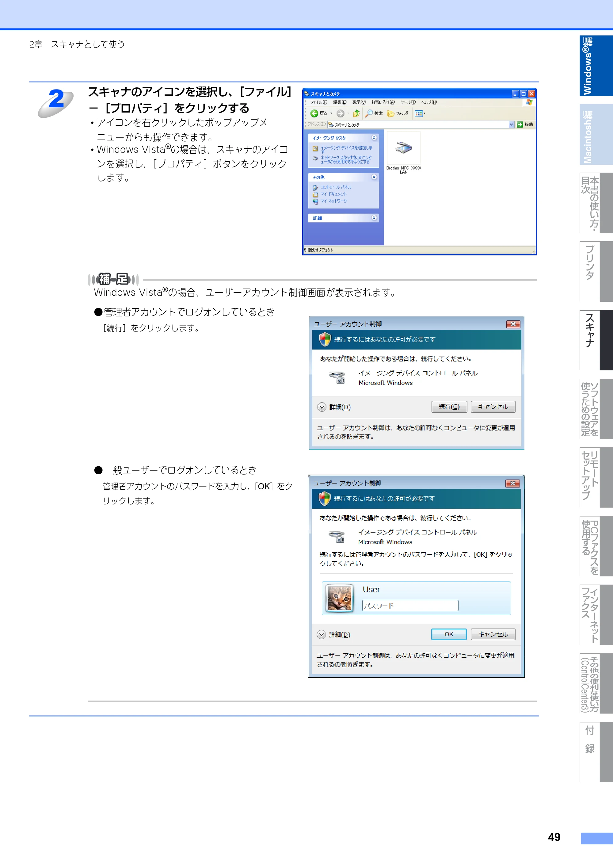Collapse the イメージング タスク panel
Image resolution: width=613 pixels, height=868 pixels.
point(374,138)
